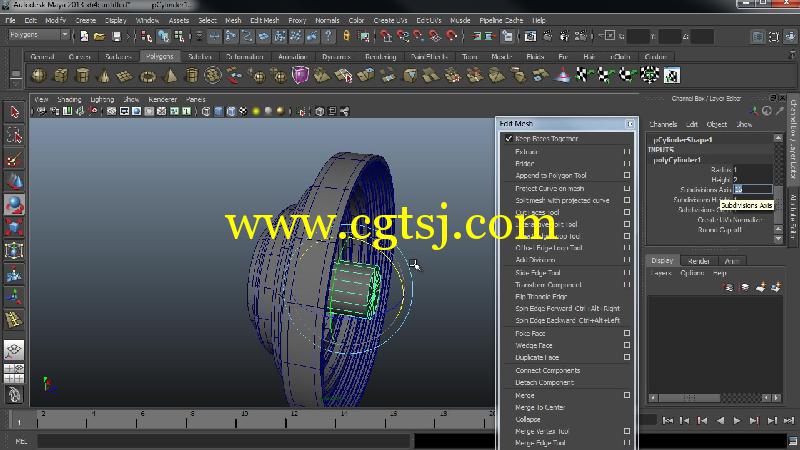Open Merge options box

627,395
